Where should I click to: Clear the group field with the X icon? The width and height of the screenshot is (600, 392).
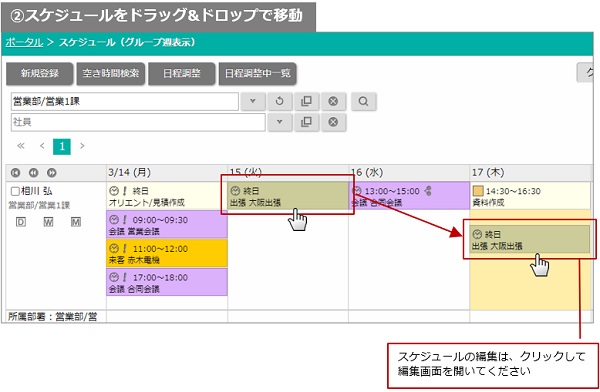[x=333, y=101]
